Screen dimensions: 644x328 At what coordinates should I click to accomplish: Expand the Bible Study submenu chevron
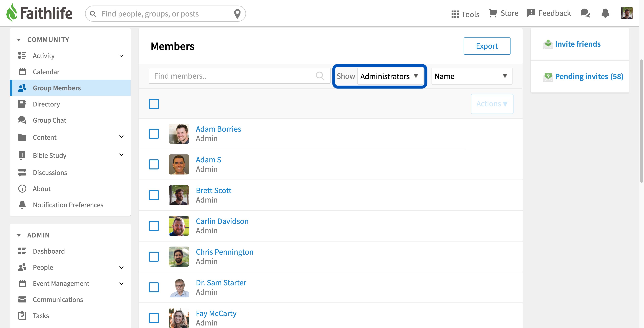121,155
